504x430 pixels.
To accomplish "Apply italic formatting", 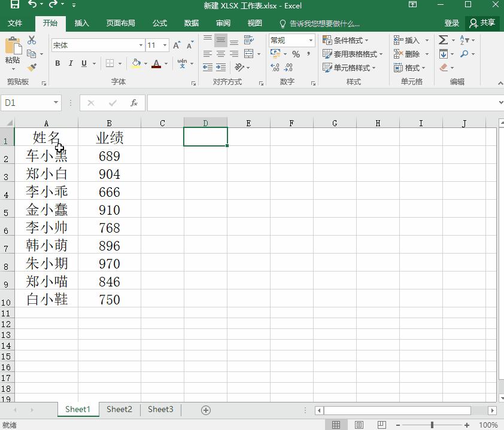I will point(71,63).
